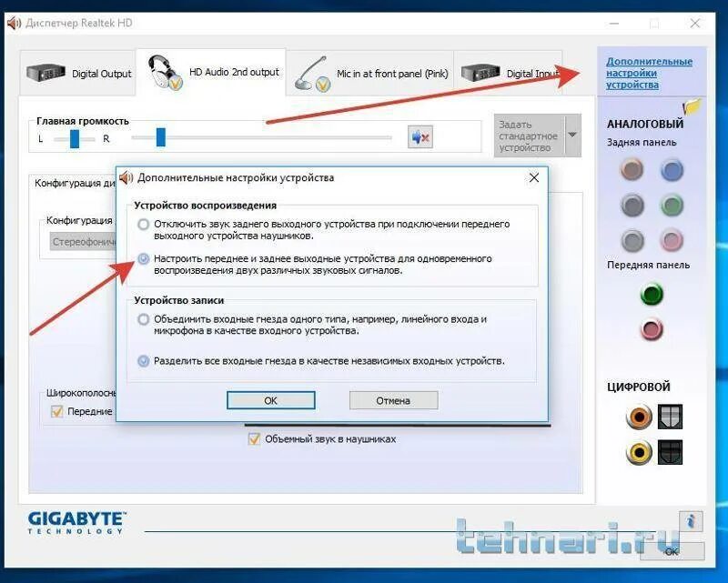Click the L/R balance slider handle
The width and height of the screenshot is (728, 583).
(x=75, y=138)
